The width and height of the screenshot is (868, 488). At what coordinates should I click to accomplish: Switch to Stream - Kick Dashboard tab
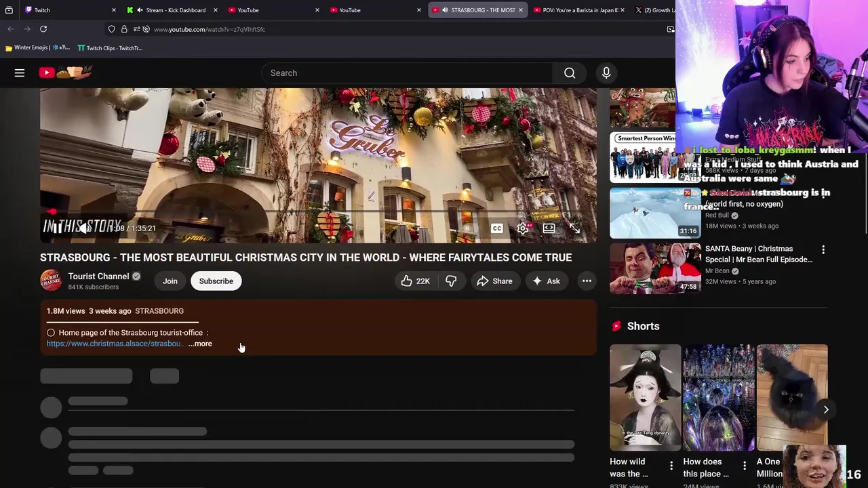coord(172,10)
